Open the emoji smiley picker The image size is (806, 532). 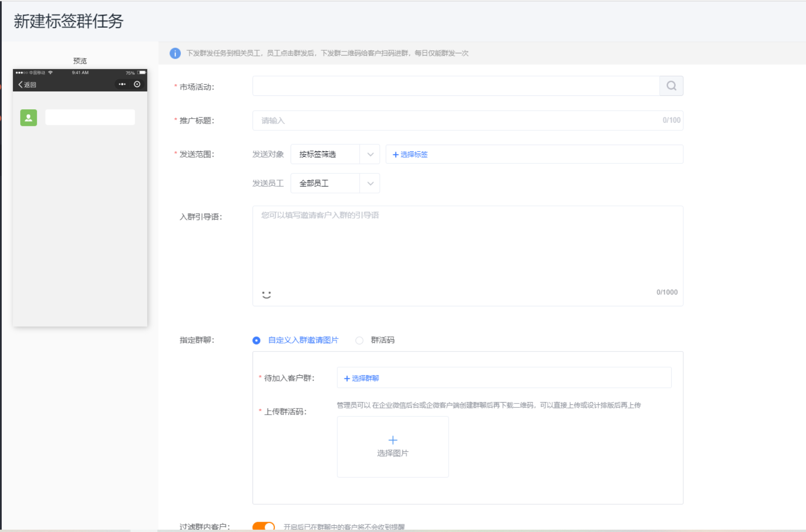point(266,294)
